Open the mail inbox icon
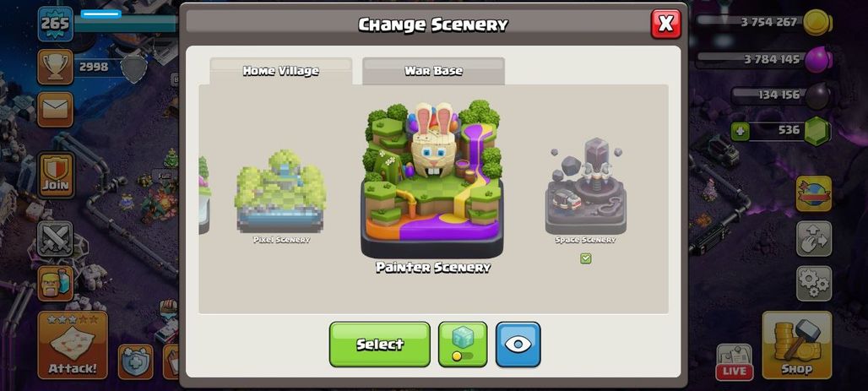This screenshot has width=868, height=391. coord(56,110)
